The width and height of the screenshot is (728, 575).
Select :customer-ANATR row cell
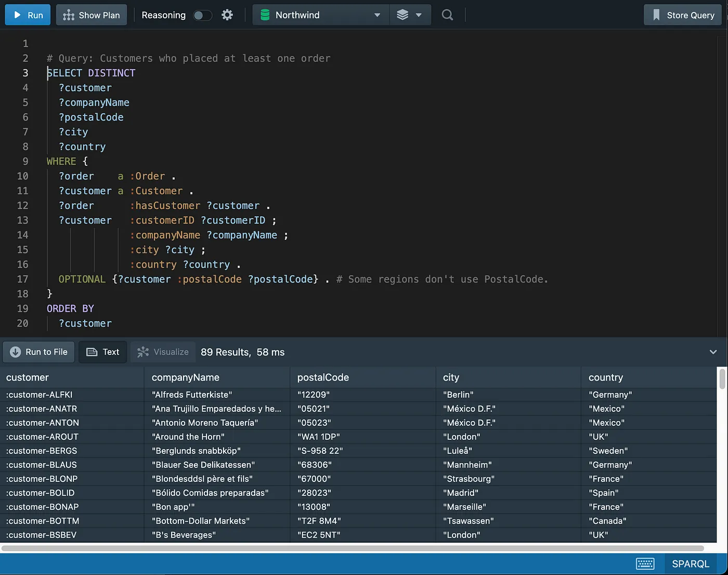(72, 409)
